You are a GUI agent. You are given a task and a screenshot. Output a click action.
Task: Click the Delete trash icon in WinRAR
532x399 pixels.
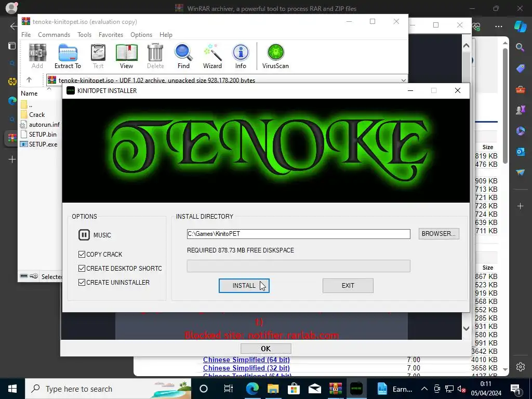point(155,57)
